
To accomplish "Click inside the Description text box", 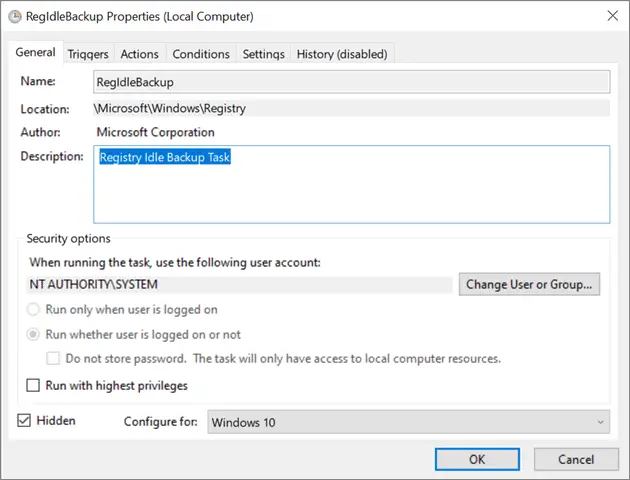I will pos(352,184).
